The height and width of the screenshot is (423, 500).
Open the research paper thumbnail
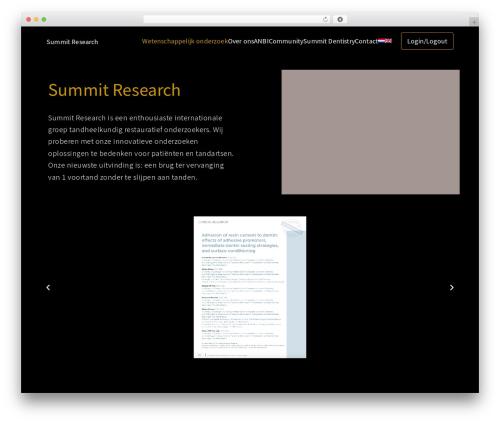click(x=250, y=287)
